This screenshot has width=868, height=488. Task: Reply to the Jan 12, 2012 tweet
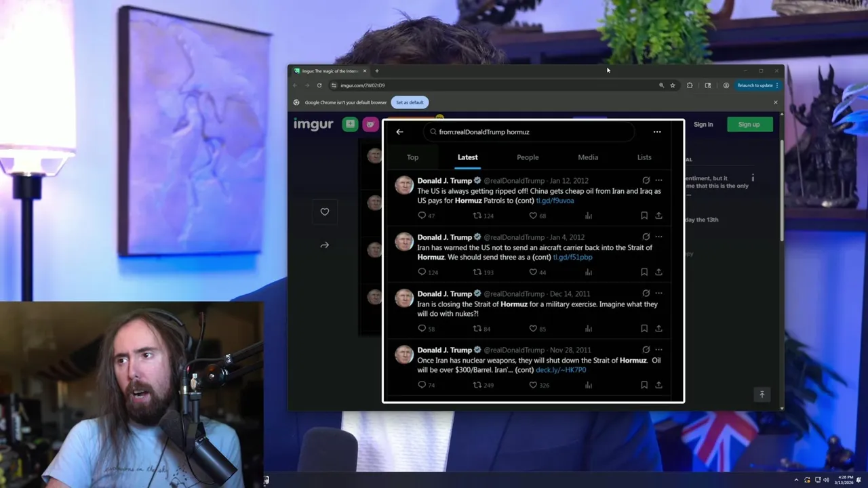422,216
